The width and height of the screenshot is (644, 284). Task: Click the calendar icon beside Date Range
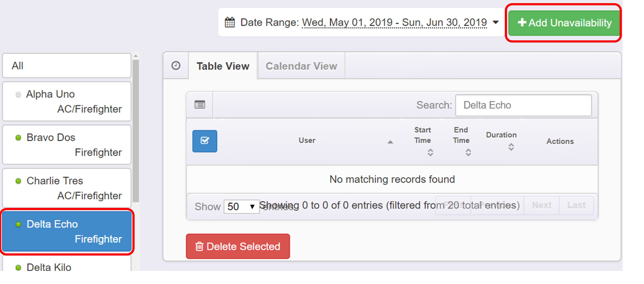[x=230, y=22]
